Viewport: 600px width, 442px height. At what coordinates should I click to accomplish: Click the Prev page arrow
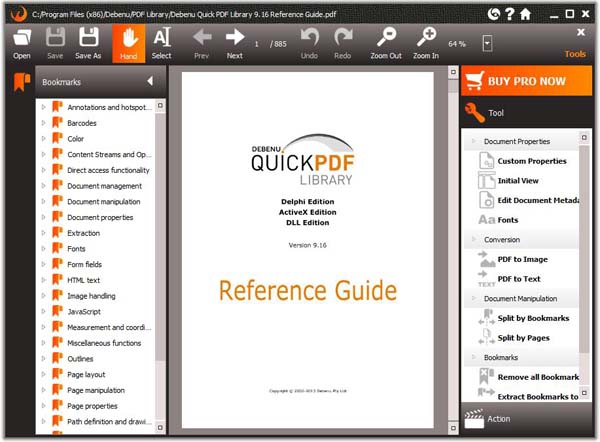202,44
